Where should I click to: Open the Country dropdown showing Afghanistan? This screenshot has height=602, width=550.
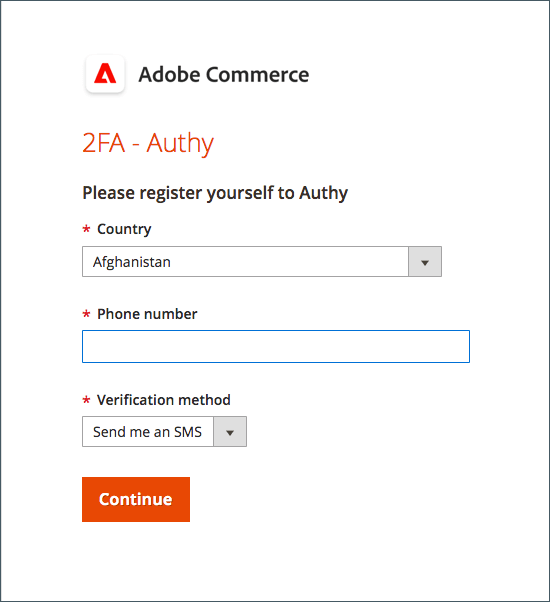point(262,261)
